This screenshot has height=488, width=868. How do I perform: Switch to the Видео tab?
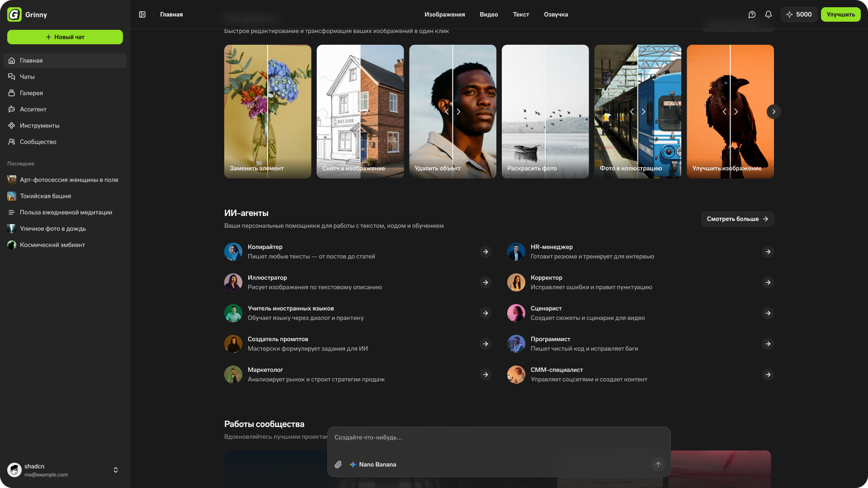tap(489, 14)
